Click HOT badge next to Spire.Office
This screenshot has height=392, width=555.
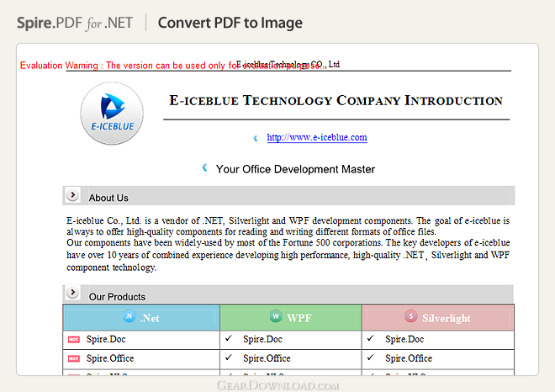(x=74, y=358)
